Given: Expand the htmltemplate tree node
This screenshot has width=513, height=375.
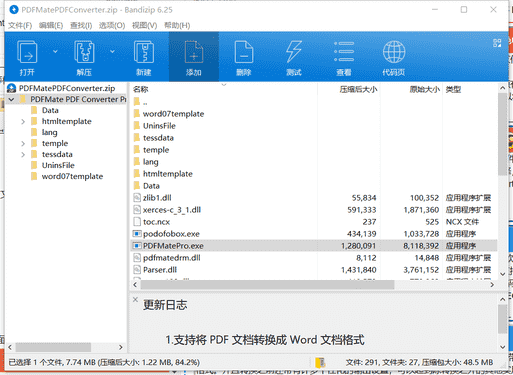Looking at the screenshot, I should coord(23,121).
